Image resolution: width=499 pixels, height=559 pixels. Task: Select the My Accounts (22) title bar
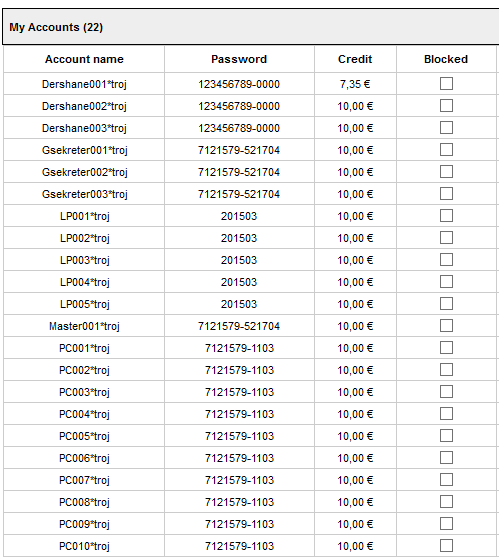pyautogui.click(x=251, y=27)
